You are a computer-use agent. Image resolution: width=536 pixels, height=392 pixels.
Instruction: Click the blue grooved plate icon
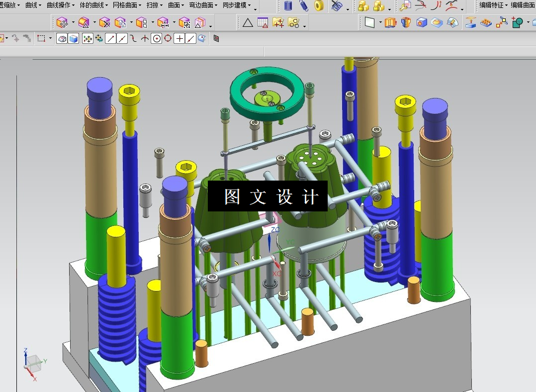452,23
